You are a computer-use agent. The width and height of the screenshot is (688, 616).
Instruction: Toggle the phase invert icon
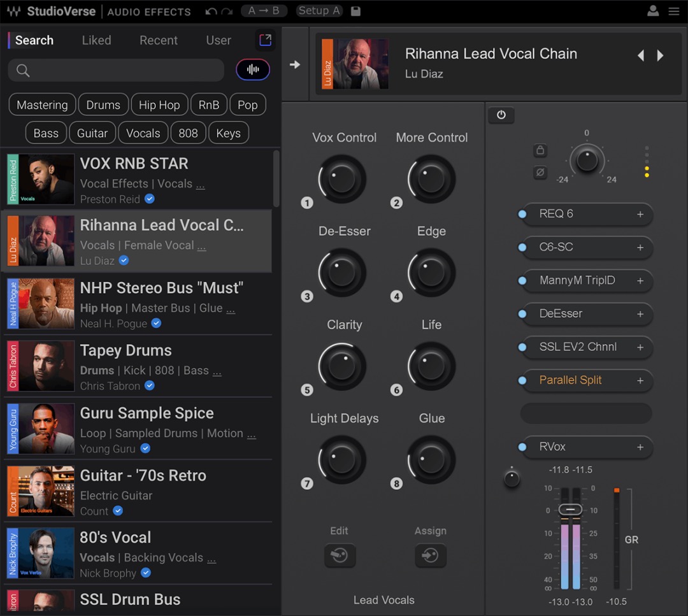(x=540, y=172)
